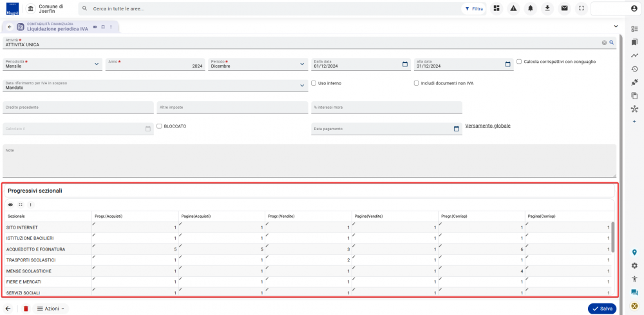Toggle fullscreen from the top bar

(x=581, y=8)
